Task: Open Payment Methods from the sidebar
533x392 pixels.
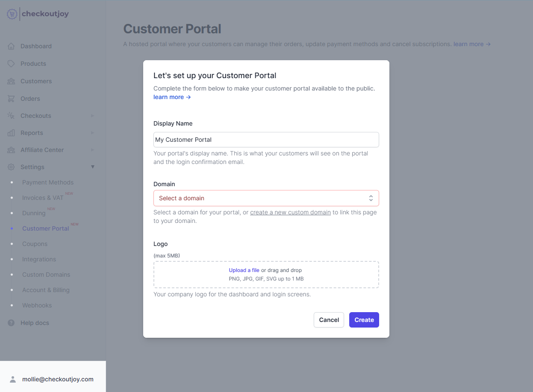Action: coord(47,182)
